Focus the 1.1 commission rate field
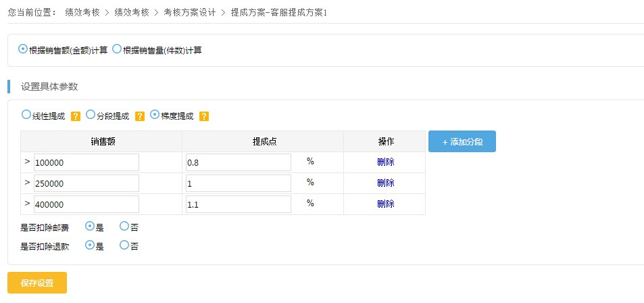The width and height of the screenshot is (644, 303). click(239, 204)
